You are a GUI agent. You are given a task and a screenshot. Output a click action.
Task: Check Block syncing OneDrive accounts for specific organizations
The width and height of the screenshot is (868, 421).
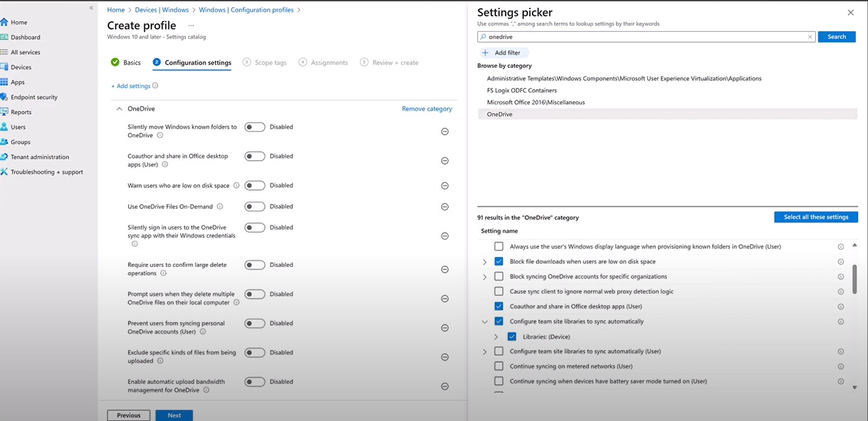point(499,276)
